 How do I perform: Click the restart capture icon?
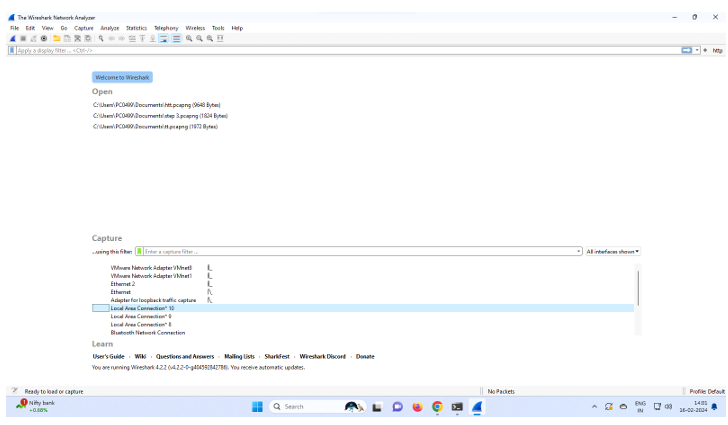(33, 39)
